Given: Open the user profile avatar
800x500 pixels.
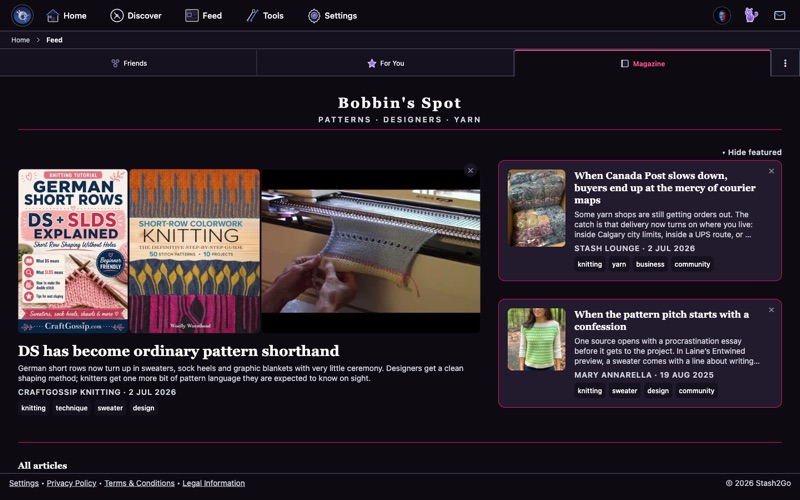Looking at the screenshot, I should click(x=722, y=15).
